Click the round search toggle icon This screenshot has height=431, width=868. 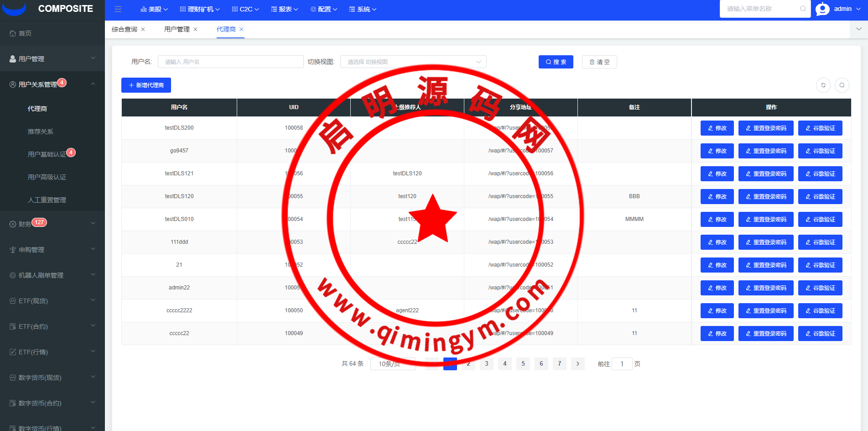(x=842, y=85)
